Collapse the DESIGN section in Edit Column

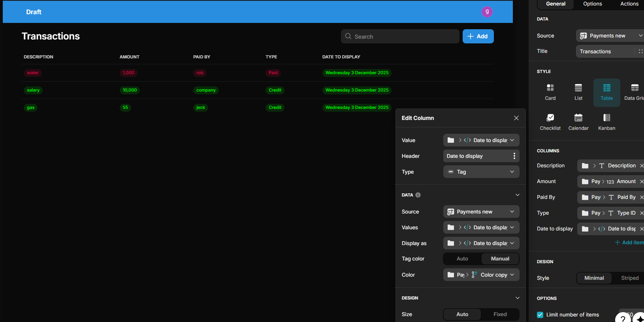518,298
